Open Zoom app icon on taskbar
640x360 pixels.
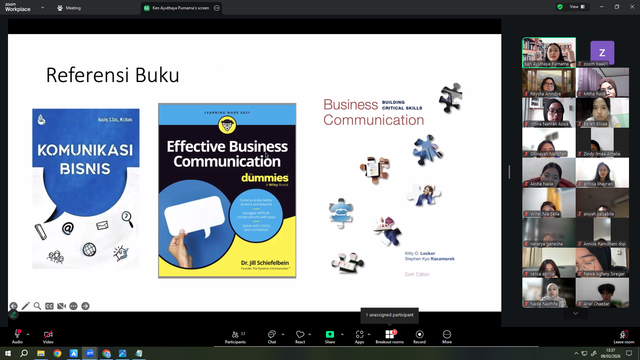click(90, 353)
